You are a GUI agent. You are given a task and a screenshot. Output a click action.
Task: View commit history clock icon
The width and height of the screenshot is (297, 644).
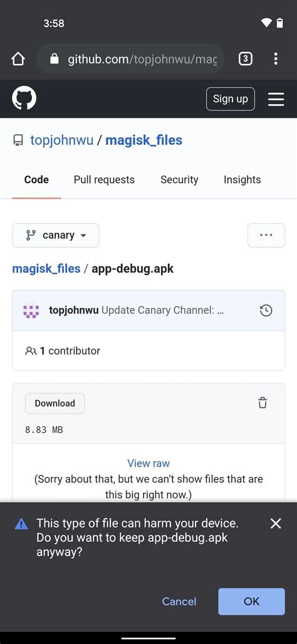[266, 310]
